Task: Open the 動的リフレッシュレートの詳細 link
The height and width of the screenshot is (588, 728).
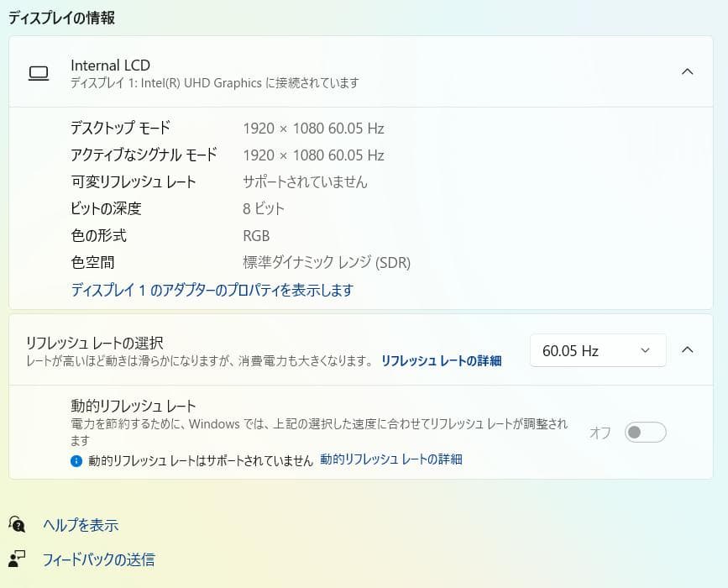Action: 392,459
